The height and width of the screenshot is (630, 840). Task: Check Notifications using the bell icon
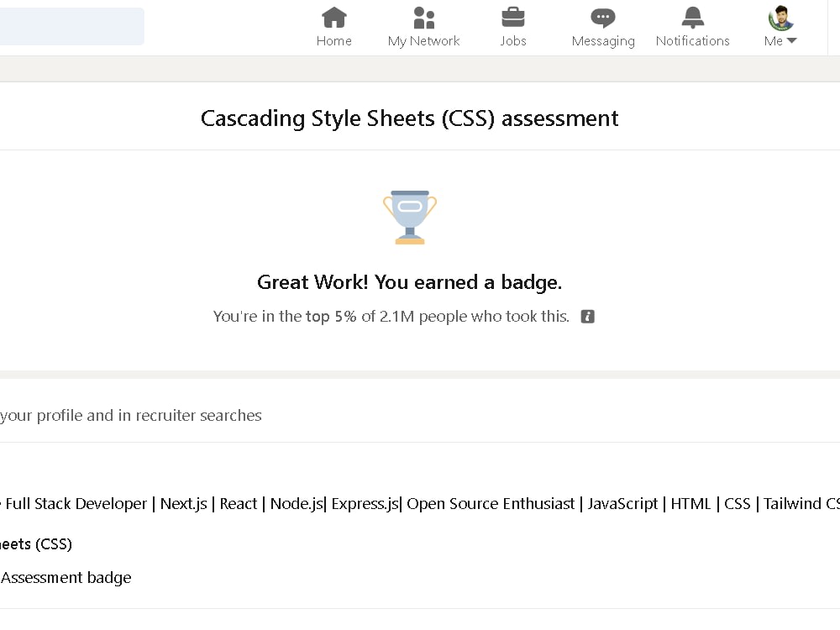[x=692, y=17]
